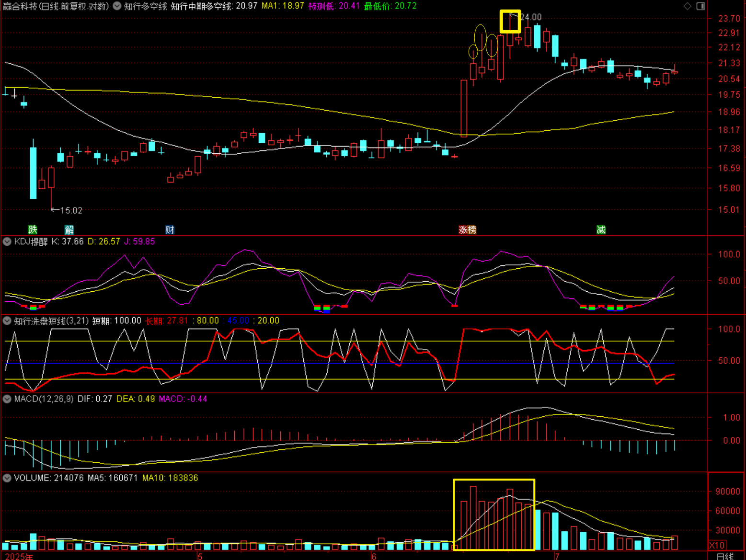Click the KDJ K: 37.66 value
Screen dimensions: 746x560
[x=68, y=241]
